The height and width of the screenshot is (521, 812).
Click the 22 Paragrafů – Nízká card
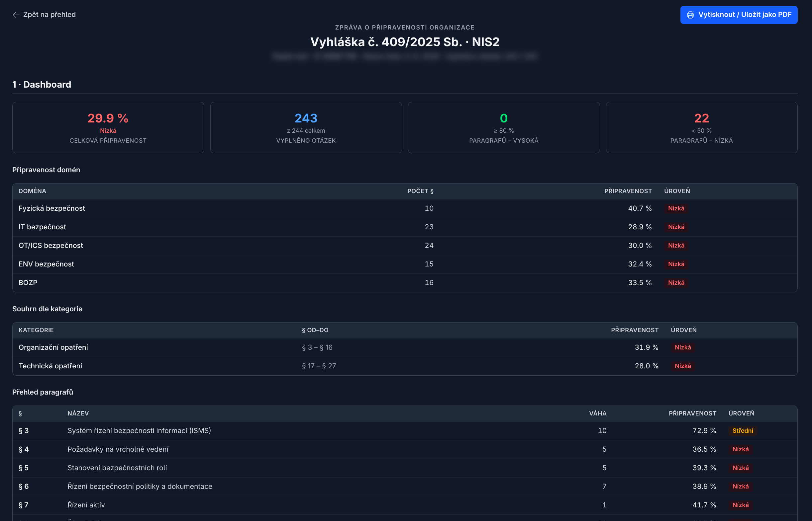click(x=701, y=127)
